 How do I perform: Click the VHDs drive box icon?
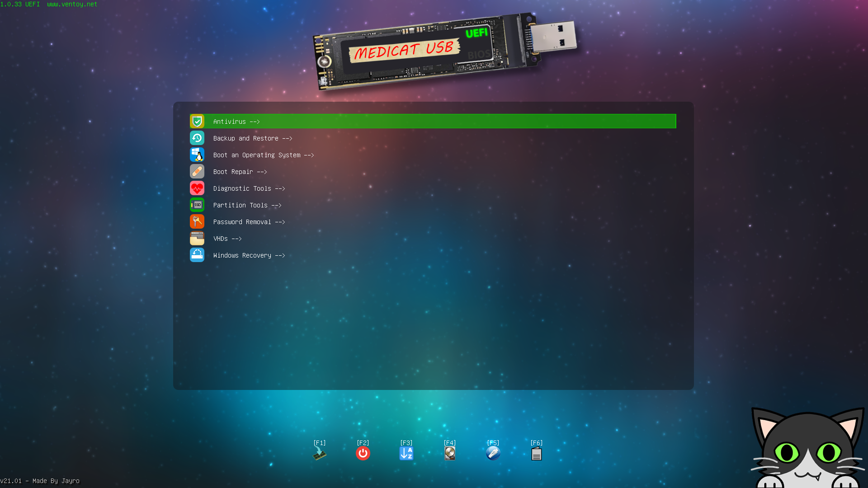[x=197, y=238]
